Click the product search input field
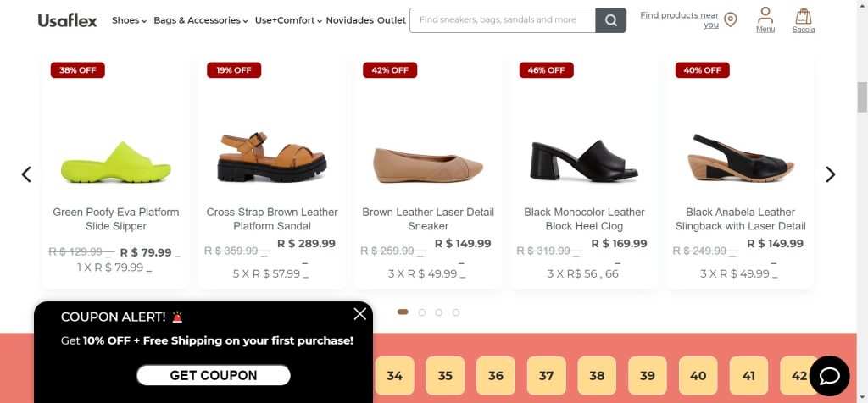Screen dimensions: 868x403 502,20
